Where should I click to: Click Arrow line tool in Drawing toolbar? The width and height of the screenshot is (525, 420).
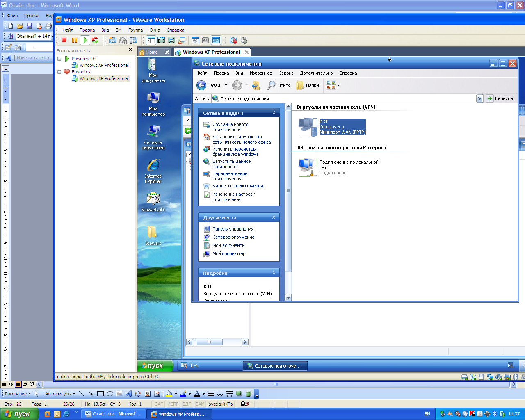coord(91,394)
